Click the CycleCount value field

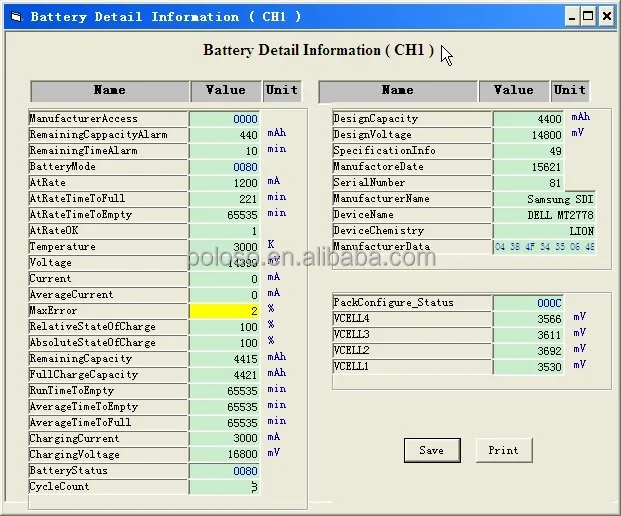(x=225, y=487)
